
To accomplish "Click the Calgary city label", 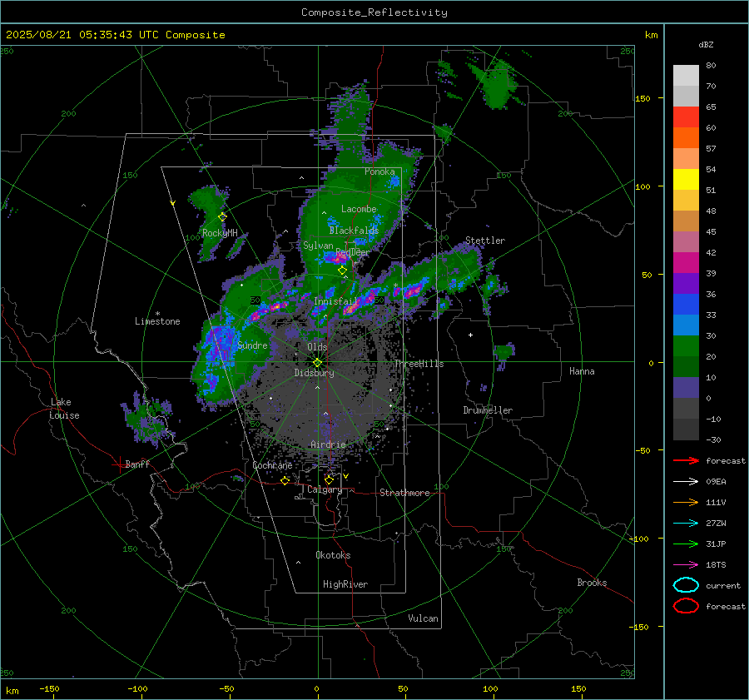I will [325, 489].
